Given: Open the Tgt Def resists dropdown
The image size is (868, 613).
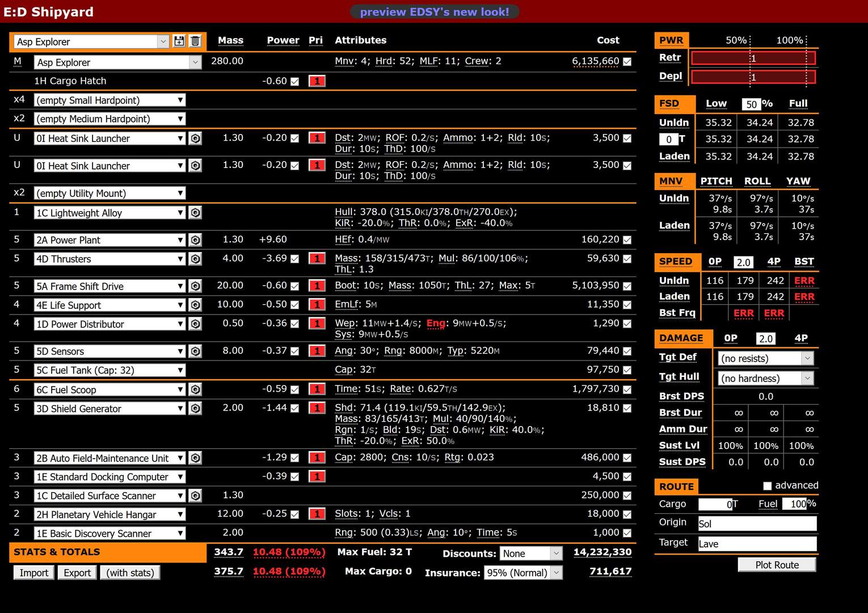Looking at the screenshot, I should [x=766, y=358].
